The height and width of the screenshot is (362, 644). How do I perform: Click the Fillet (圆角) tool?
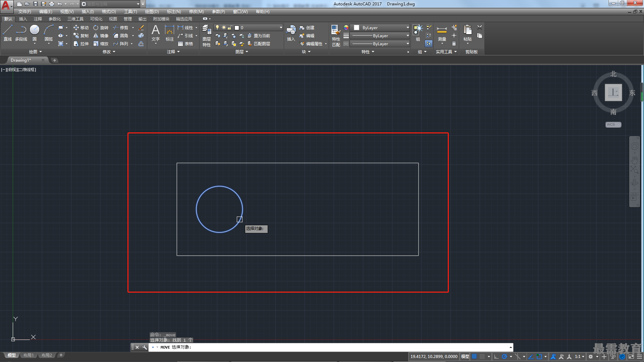tap(121, 36)
